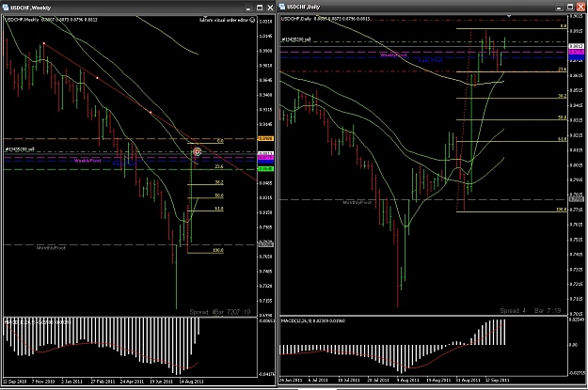This screenshot has height=390, width=588.
Task: Select the 61.8 Fibonacci level label on the Daily chart
Action: click(x=562, y=139)
